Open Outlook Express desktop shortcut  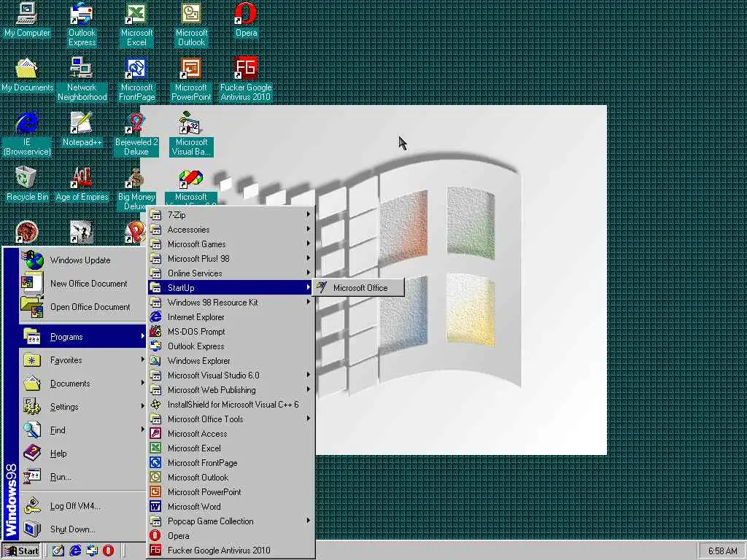pyautogui.click(x=82, y=25)
